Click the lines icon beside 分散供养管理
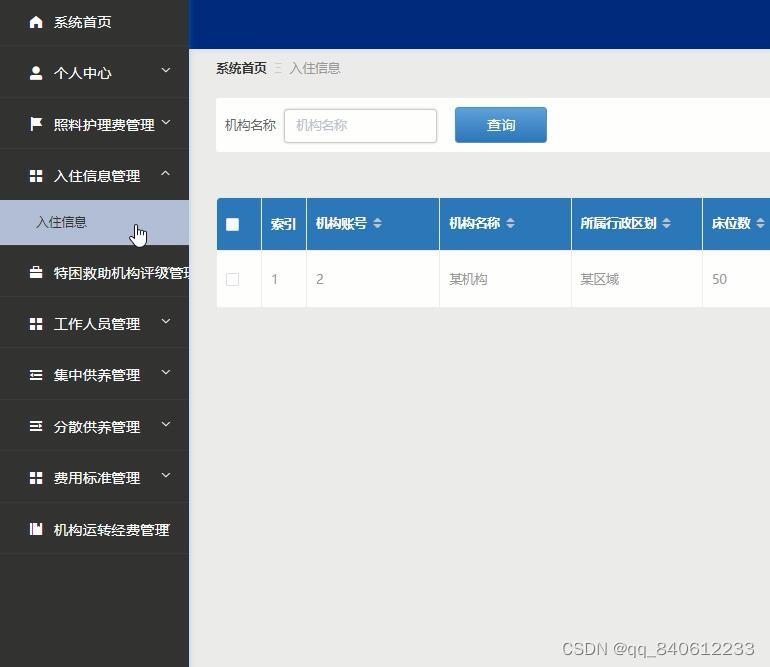 pyautogui.click(x=36, y=426)
